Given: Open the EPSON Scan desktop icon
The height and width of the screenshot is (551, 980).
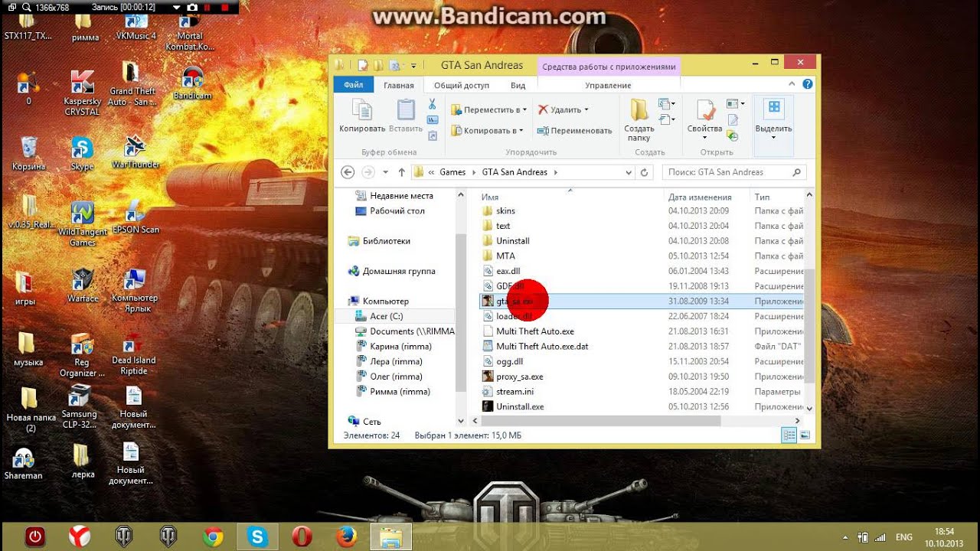Looking at the screenshot, I should coord(135,218).
